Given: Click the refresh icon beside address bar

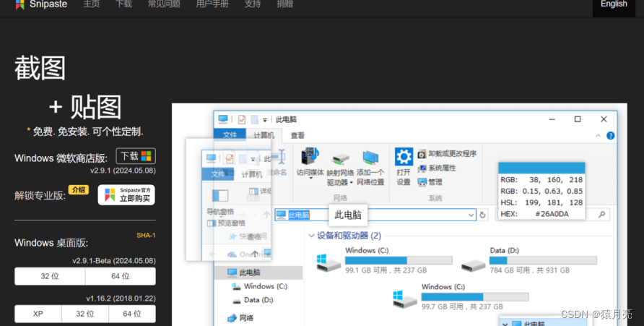Looking at the screenshot, I should [482, 215].
